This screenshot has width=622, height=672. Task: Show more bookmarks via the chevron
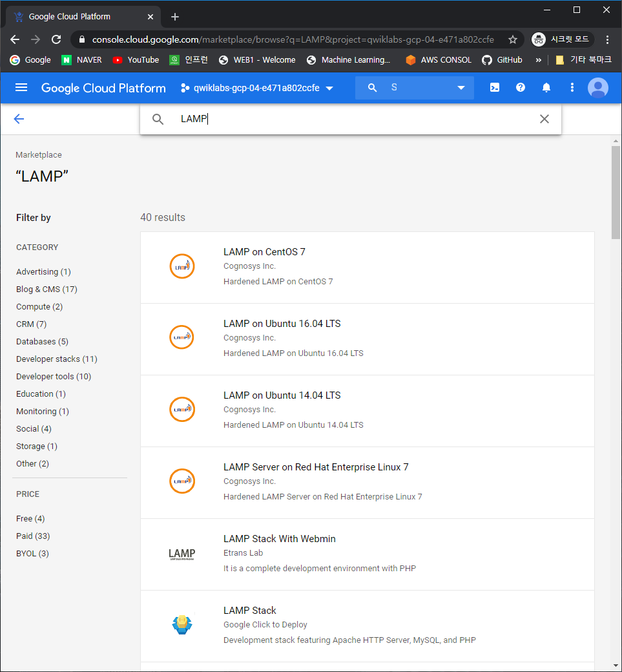pos(539,60)
